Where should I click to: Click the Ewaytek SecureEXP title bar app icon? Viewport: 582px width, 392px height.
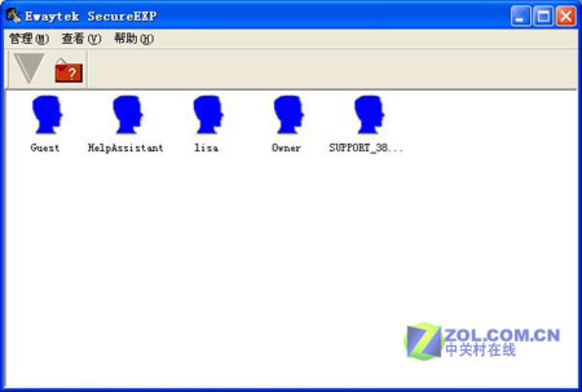(13, 16)
